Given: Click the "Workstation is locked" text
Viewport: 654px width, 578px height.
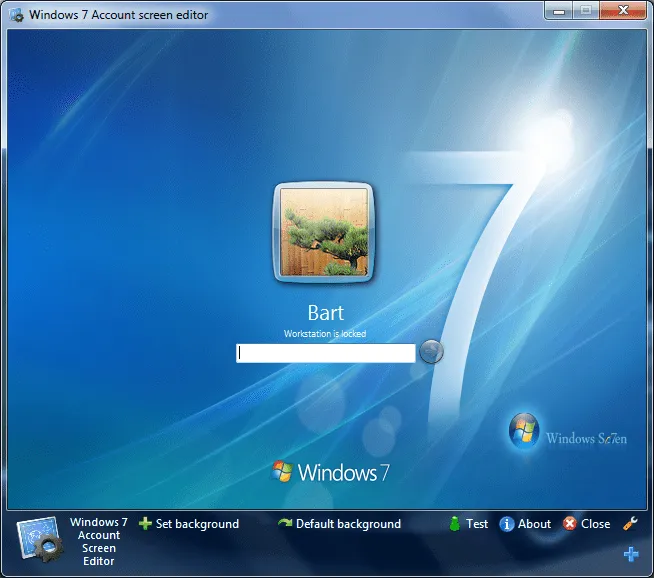Looking at the screenshot, I should pyautogui.click(x=325, y=334).
